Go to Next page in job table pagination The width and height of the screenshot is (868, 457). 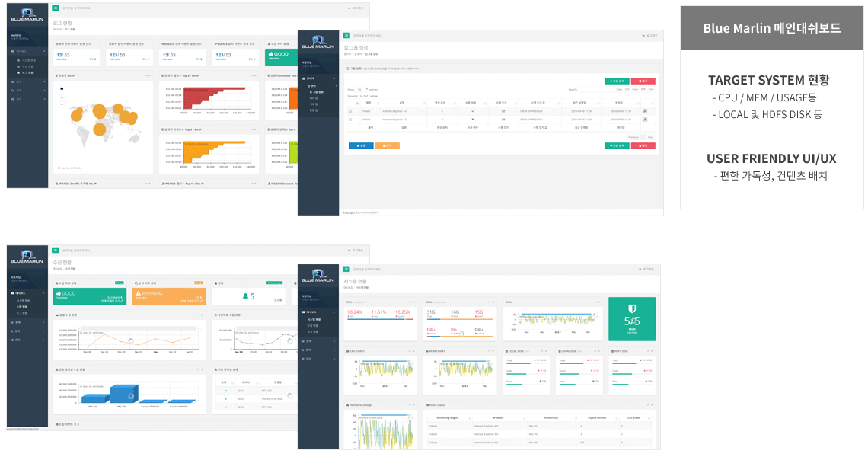[x=651, y=137]
